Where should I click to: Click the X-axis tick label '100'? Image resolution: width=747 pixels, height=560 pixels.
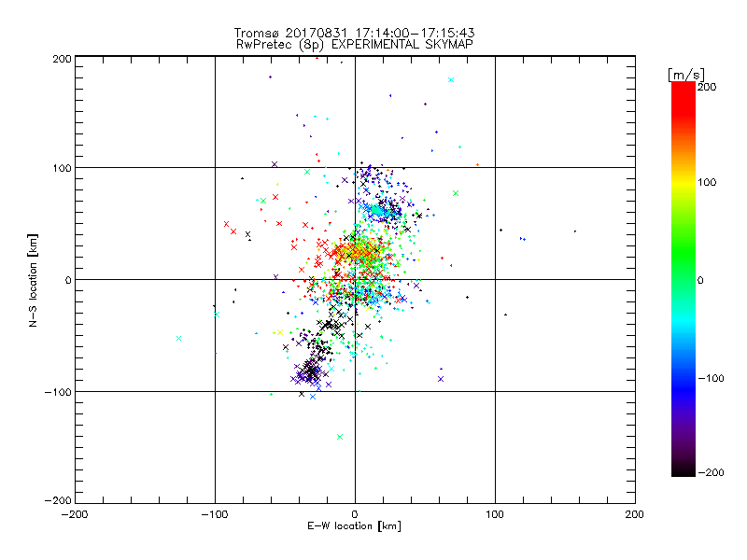[495, 514]
